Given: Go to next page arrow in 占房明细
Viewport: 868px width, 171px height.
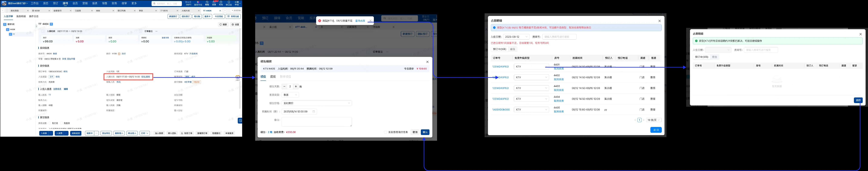Looking at the screenshot, I should pyautogui.click(x=644, y=120).
